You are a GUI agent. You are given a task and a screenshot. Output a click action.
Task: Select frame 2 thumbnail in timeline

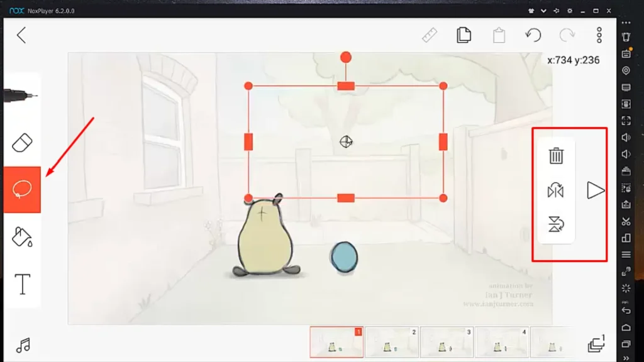tap(392, 343)
